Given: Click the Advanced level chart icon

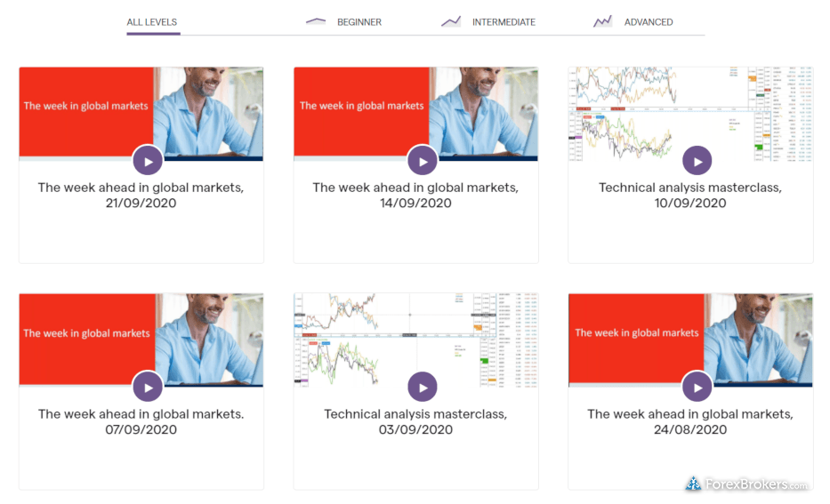Looking at the screenshot, I should coord(602,21).
